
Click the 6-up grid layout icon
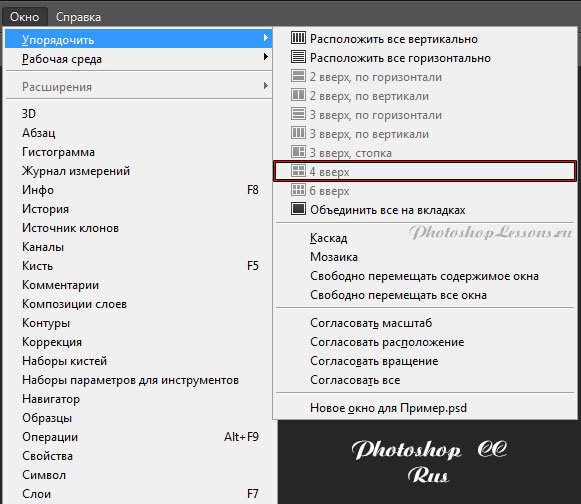(x=298, y=190)
